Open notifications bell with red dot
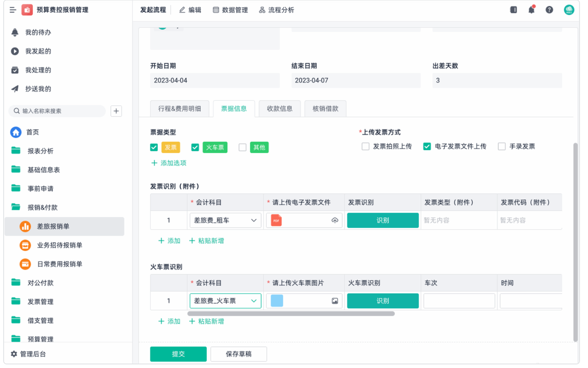588x368 pixels. point(532,10)
